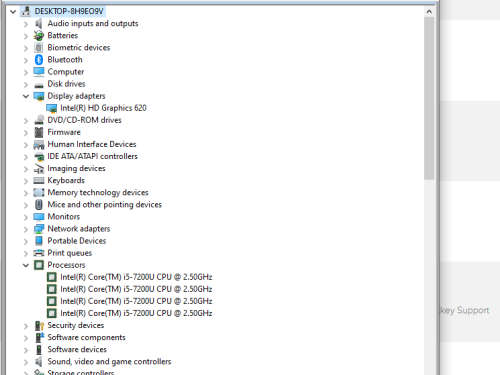Viewport: 500px width, 375px height.
Task: Click the Display adapters icon
Action: coord(39,96)
